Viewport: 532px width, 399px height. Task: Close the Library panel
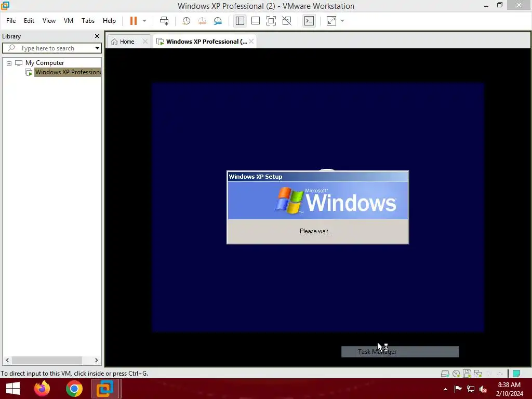point(97,36)
